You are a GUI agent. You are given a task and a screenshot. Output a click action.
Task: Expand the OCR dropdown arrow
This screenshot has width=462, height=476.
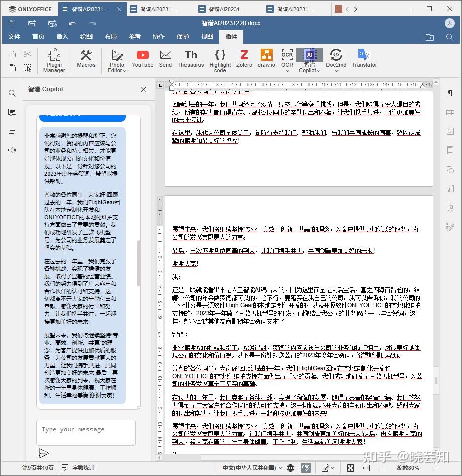point(287,71)
